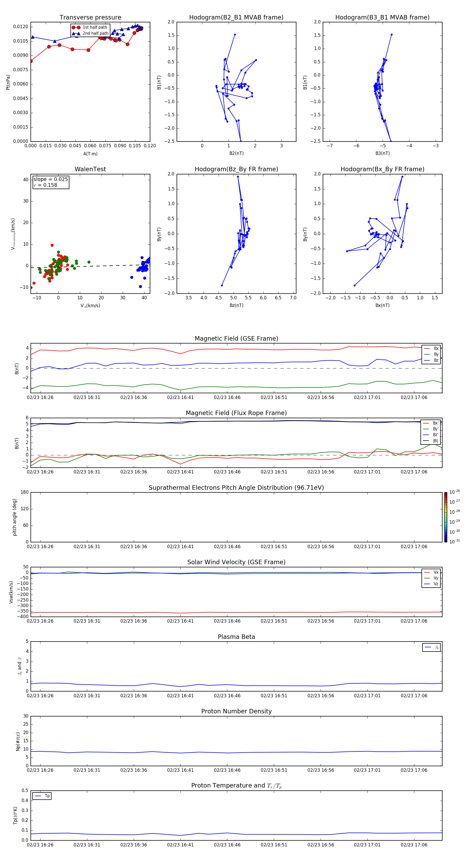Click the 'Bx(nT)' x-axis label
473x868 pixels.
coord(382,305)
